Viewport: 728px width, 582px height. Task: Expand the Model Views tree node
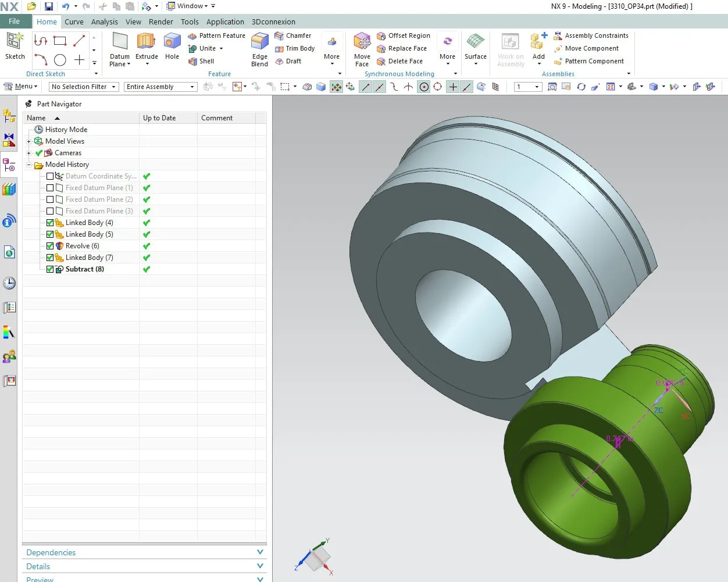(29, 141)
